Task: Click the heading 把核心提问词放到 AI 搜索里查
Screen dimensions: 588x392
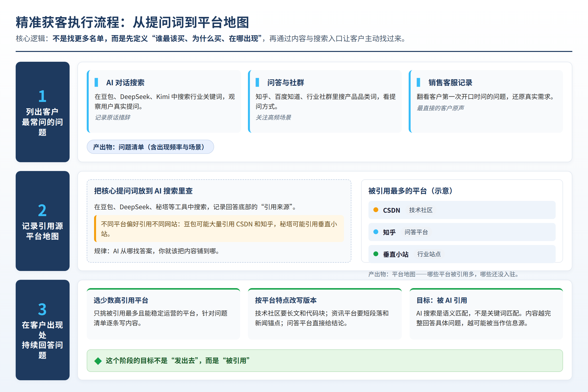Action: (143, 191)
